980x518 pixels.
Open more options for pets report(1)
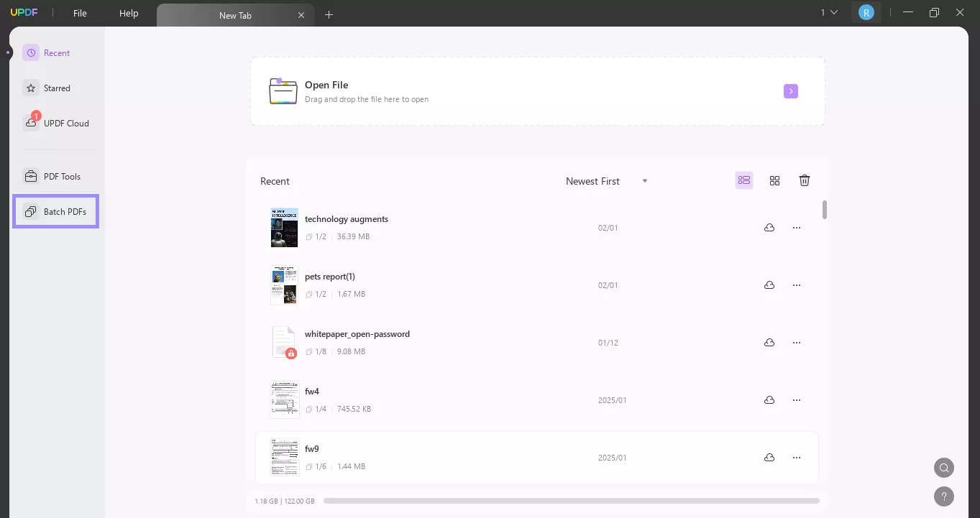[x=797, y=285]
